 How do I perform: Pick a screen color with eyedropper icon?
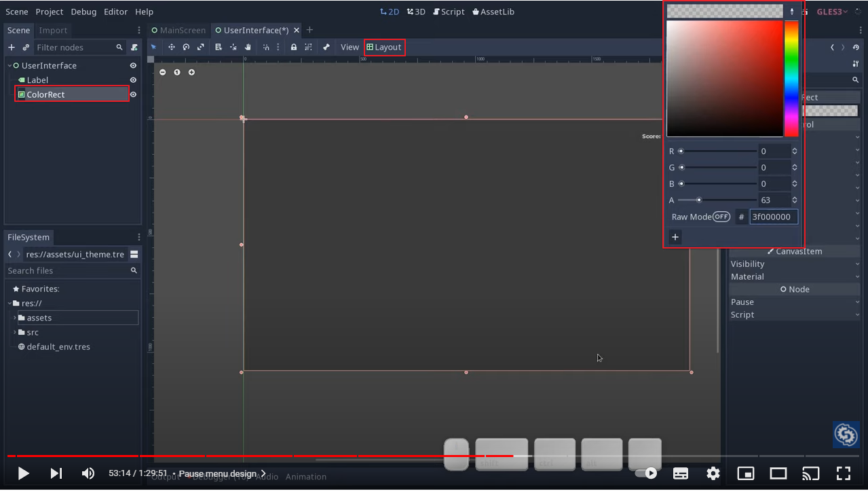tap(791, 11)
